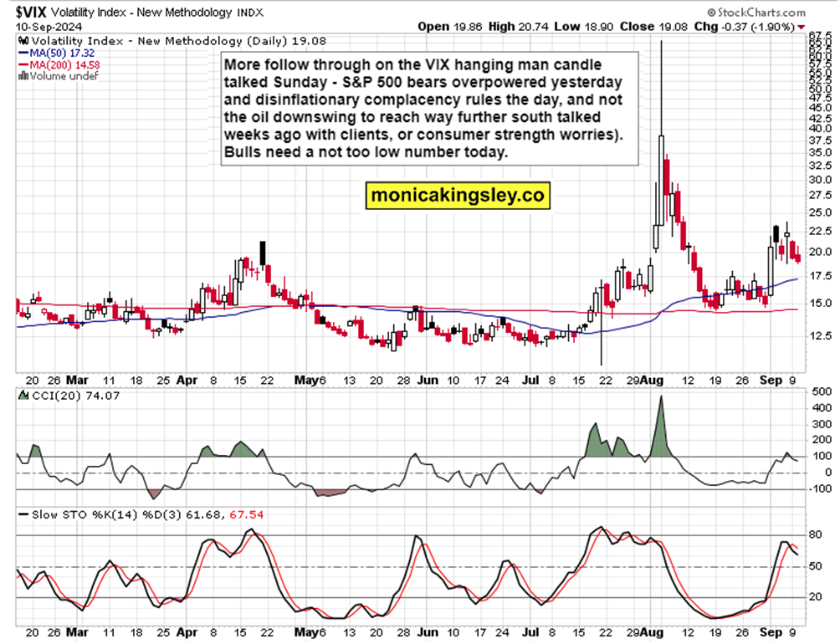Click the 15.0 price axis label

[x=820, y=303]
